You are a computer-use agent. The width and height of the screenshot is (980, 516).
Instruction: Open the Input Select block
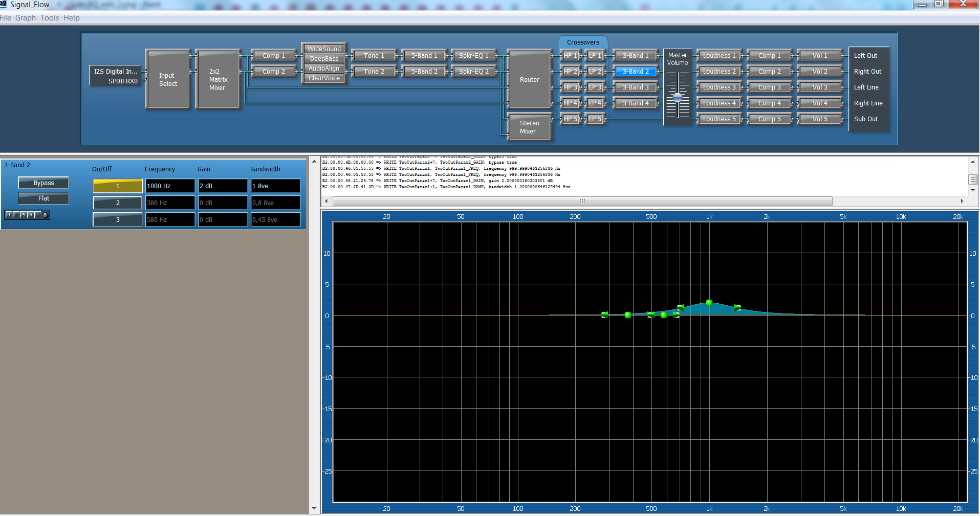167,79
